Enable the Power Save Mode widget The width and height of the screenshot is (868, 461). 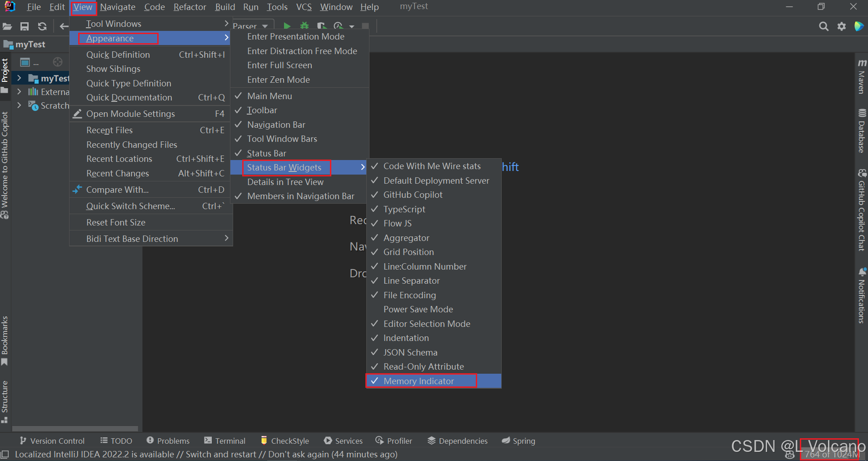pos(418,309)
